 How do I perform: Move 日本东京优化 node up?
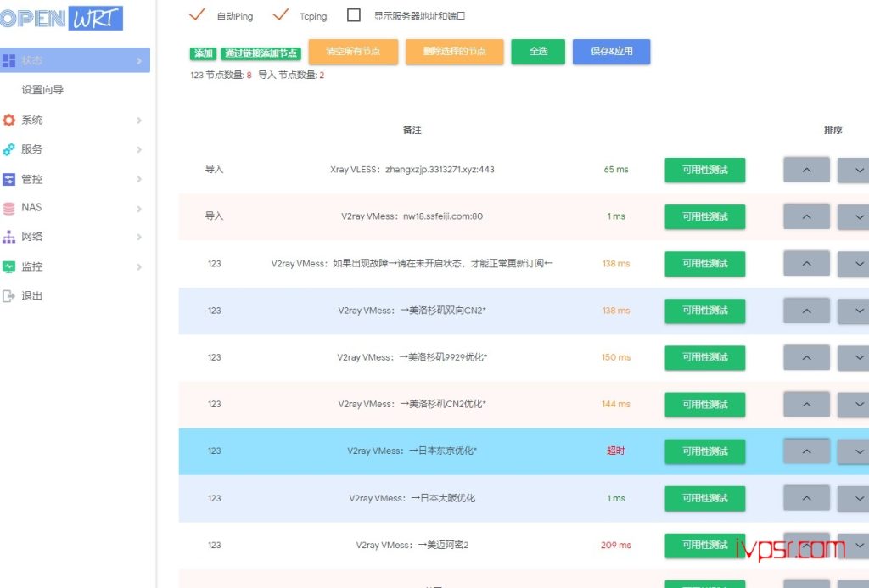pyautogui.click(x=806, y=451)
